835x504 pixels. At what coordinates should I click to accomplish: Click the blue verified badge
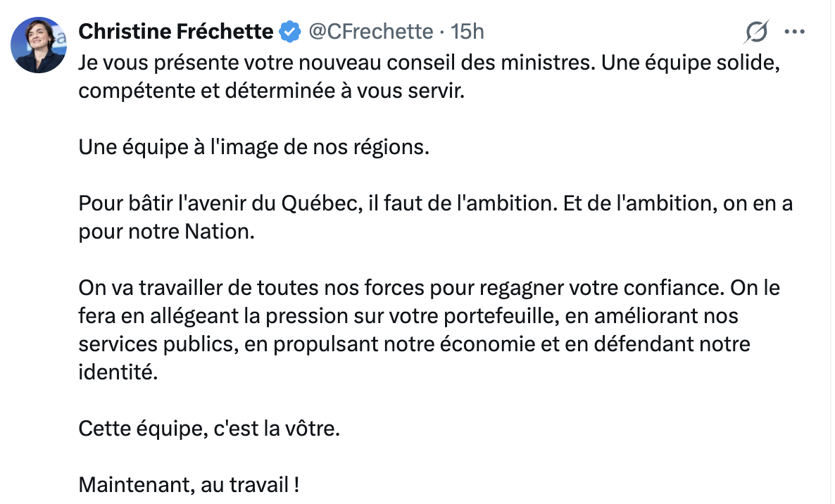tap(288, 32)
